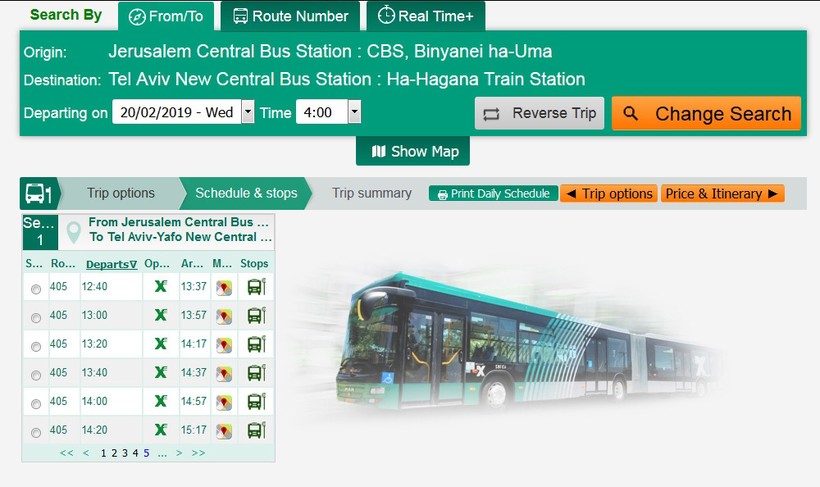Click operator logo on 13:20 row
This screenshot has height=487, width=820.
(x=158, y=344)
